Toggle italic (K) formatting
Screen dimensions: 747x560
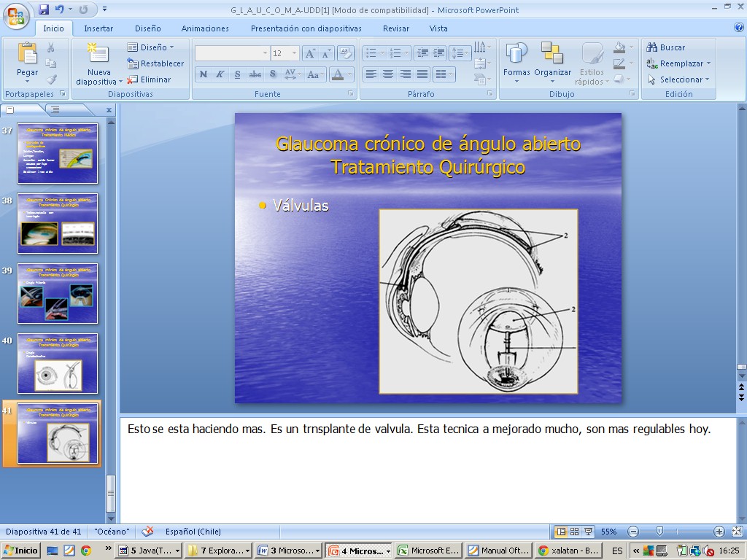click(x=220, y=74)
